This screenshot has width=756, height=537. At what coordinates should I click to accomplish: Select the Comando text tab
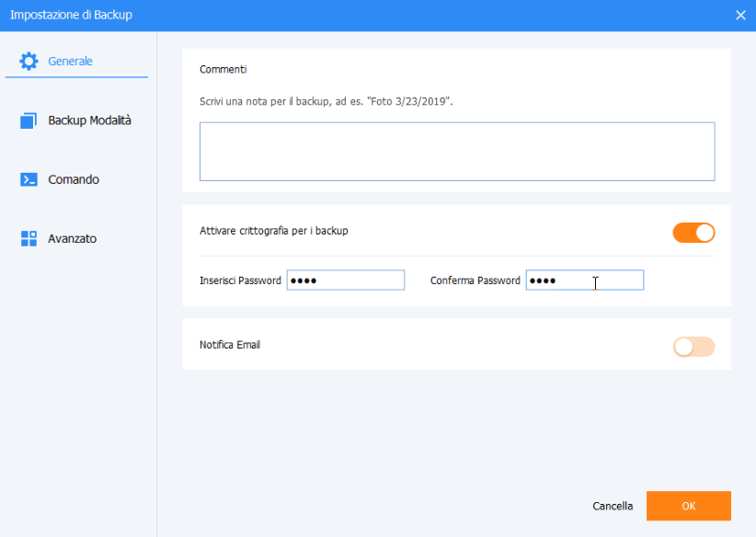pyautogui.click(x=74, y=180)
